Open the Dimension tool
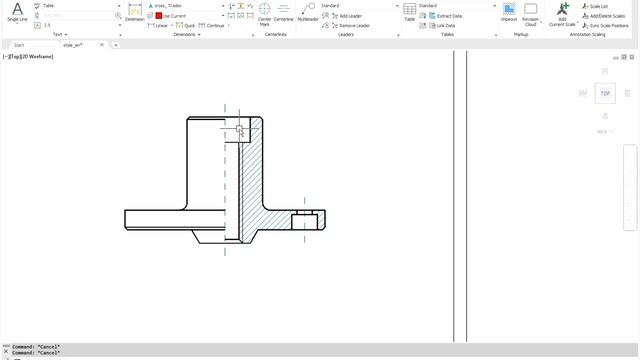Screen dimensions: 640x360 [135, 12]
